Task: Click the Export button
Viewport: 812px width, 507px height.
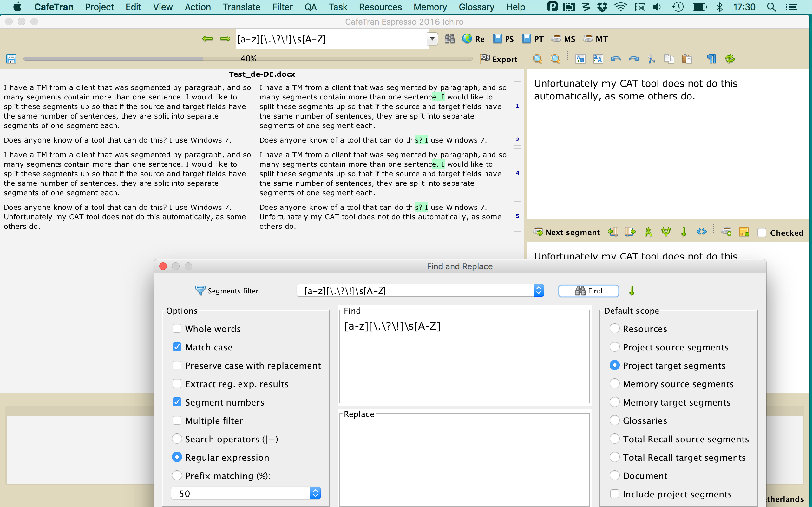Action: point(498,59)
